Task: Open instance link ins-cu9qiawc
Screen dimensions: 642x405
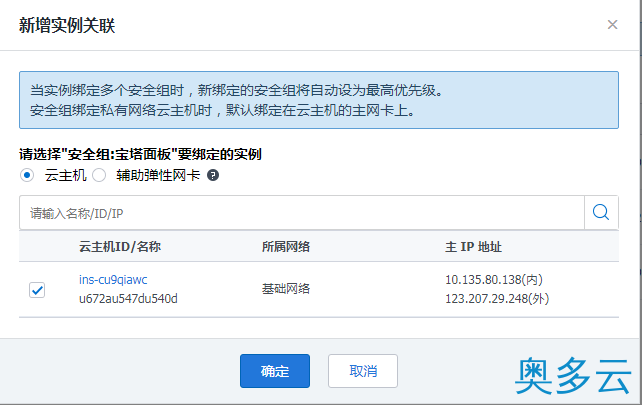Action: click(x=113, y=280)
